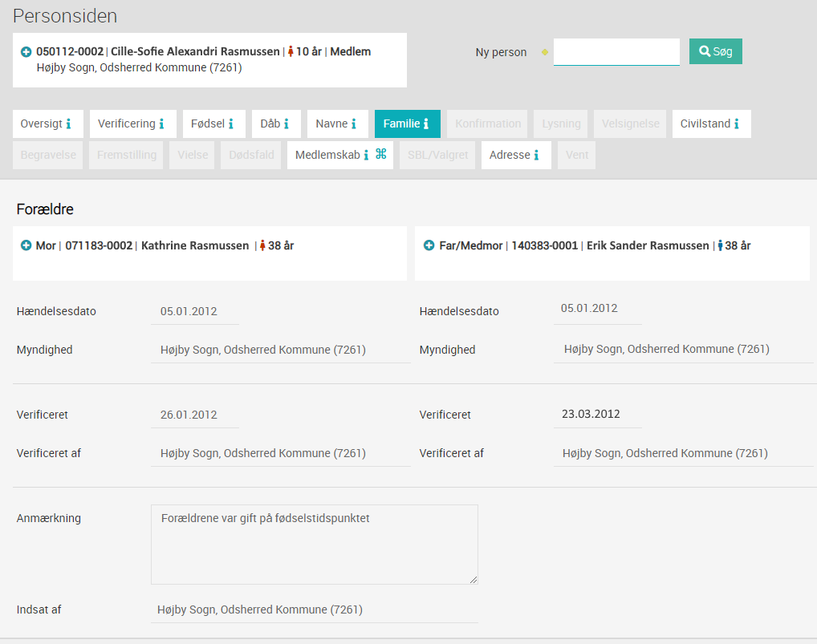Click CPR number 050112-0002

[x=70, y=51]
